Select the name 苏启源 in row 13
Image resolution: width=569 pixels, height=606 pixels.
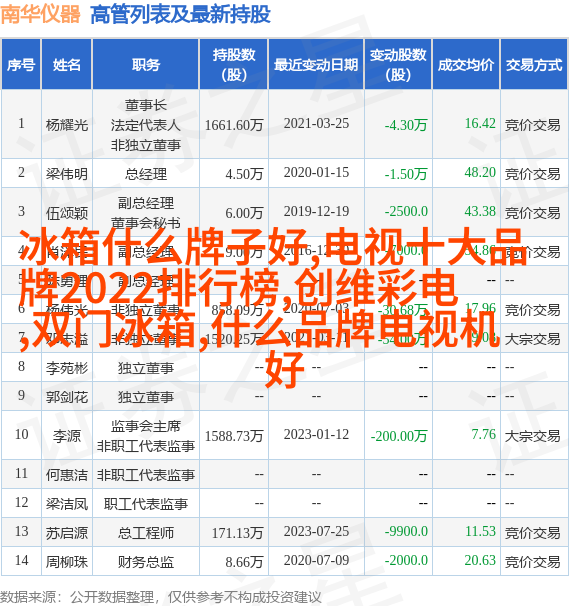[x=67, y=533]
